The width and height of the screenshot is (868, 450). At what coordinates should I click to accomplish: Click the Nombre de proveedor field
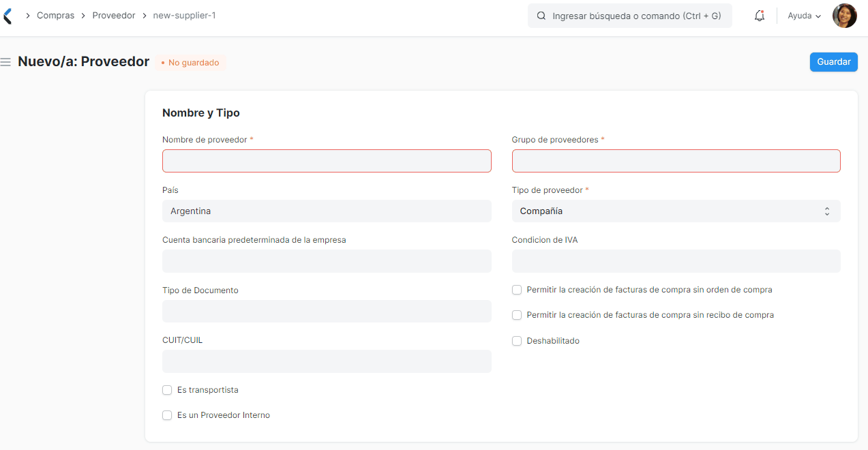[327, 161]
